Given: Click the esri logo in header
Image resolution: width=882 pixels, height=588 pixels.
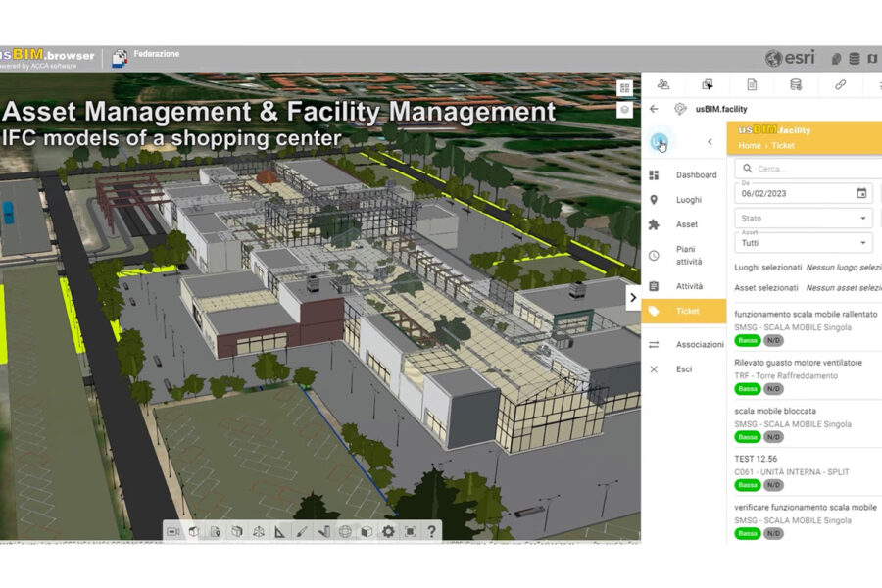Looking at the screenshot, I should click(790, 58).
